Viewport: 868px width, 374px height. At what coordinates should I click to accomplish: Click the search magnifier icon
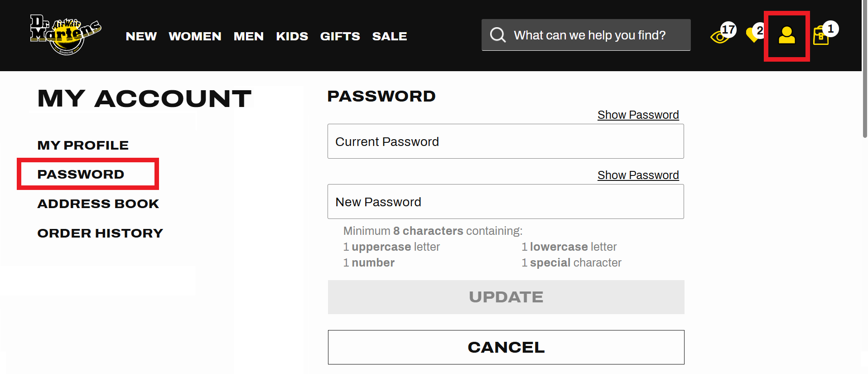[x=497, y=35]
